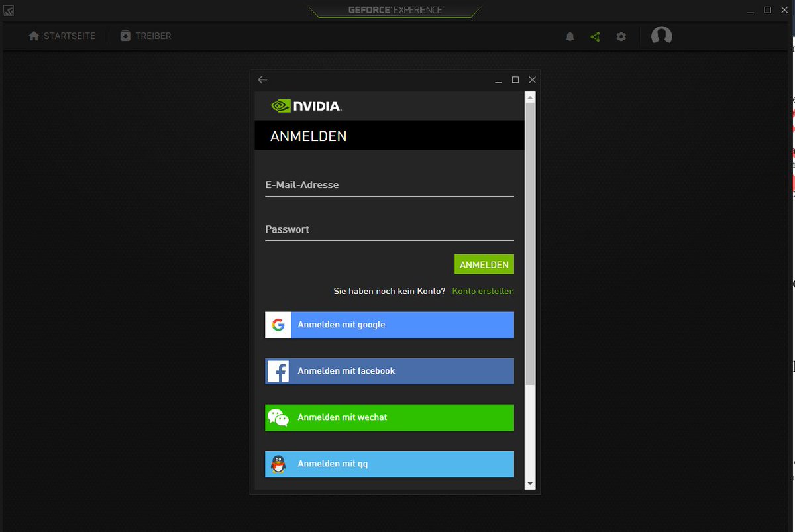Open the notifications bell icon
This screenshot has height=532, width=795.
click(570, 37)
